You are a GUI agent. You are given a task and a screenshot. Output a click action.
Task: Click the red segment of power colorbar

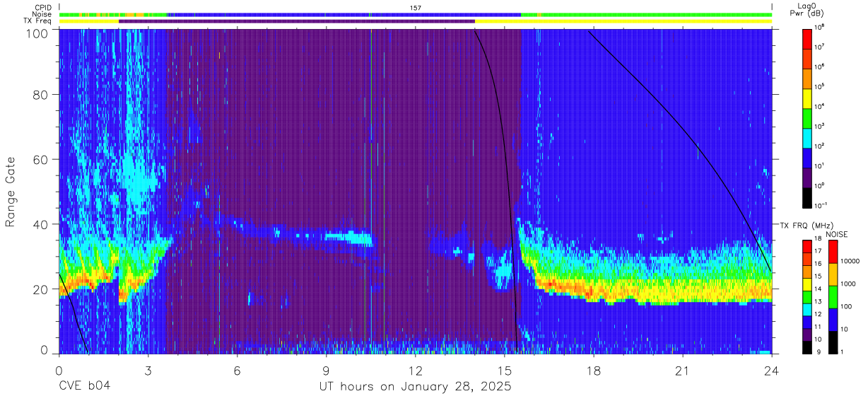point(808,38)
